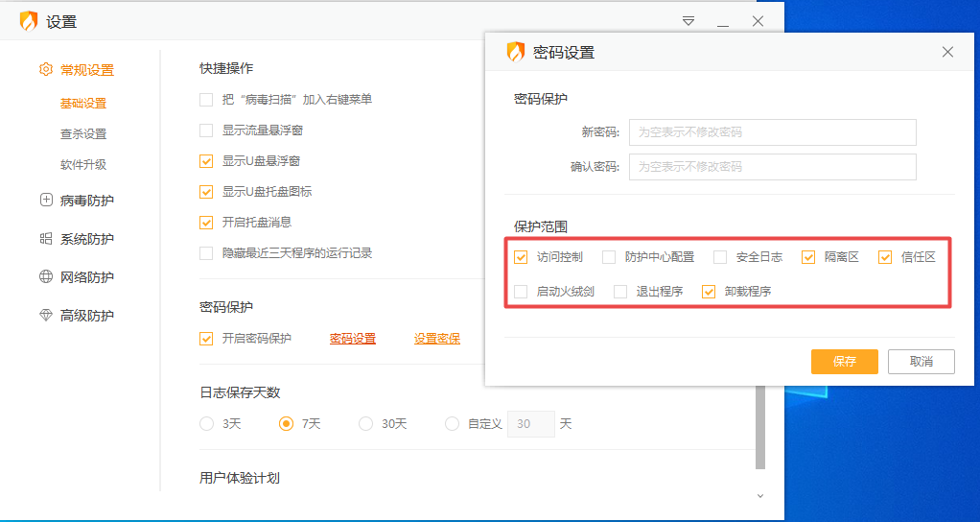The image size is (980, 522).
Task: Choose the 自定义 radio button option
Action: tap(452, 424)
